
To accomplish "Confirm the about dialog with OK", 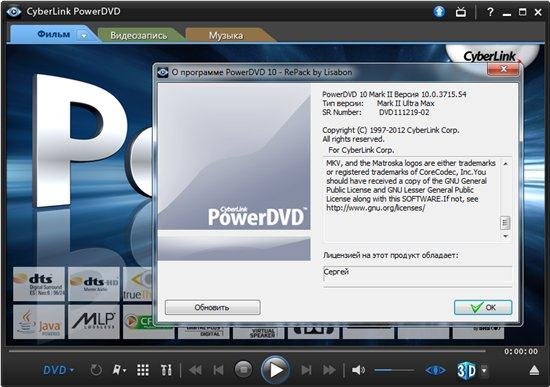I will point(483,307).
